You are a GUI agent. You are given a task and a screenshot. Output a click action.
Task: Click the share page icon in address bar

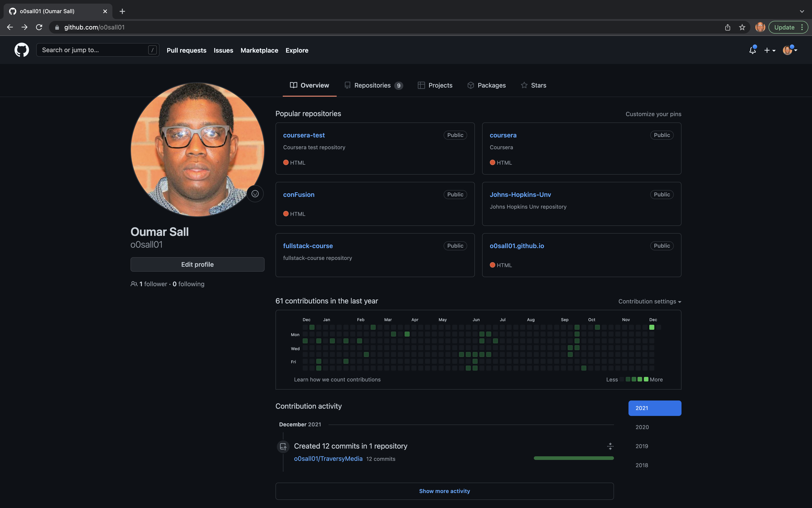pos(727,27)
